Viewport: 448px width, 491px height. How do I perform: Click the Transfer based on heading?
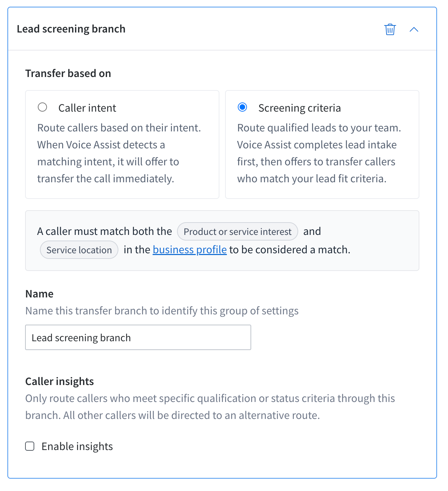(68, 73)
